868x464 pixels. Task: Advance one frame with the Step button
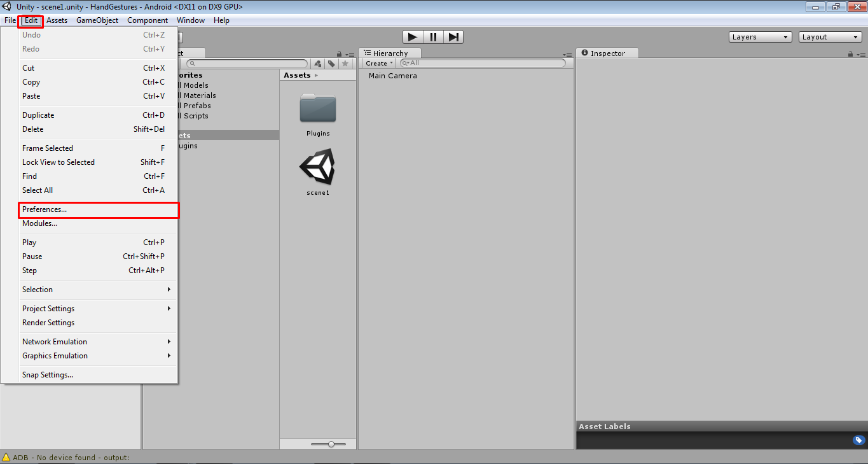tap(453, 37)
